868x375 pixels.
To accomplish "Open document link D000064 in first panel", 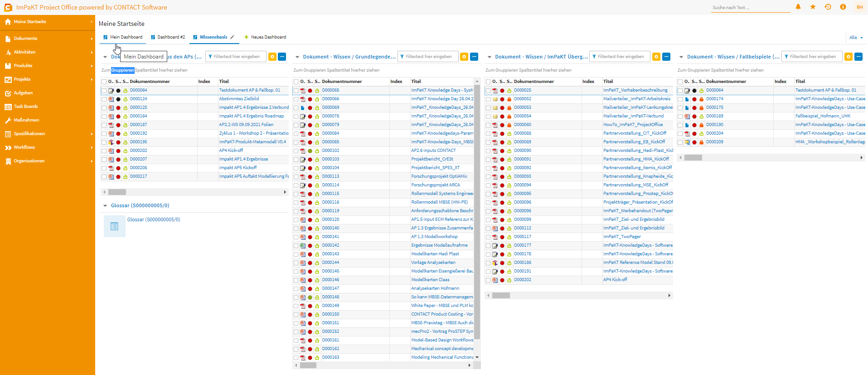I will (x=138, y=90).
